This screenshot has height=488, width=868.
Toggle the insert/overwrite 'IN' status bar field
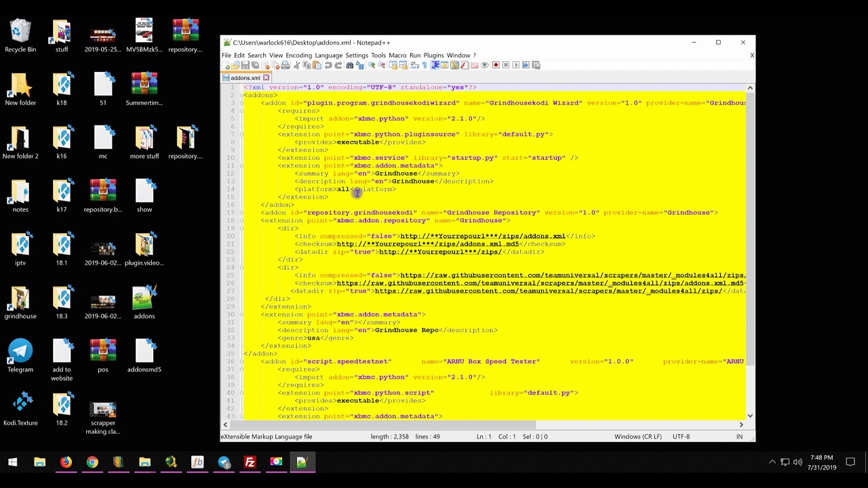pyautogui.click(x=740, y=436)
